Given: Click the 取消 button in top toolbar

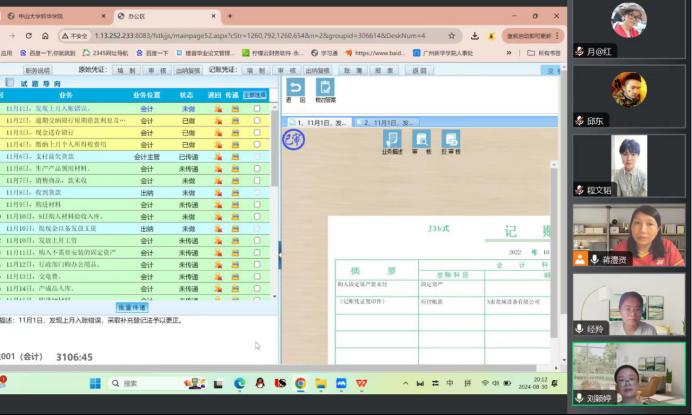Looking at the screenshot, I should (x=353, y=71).
